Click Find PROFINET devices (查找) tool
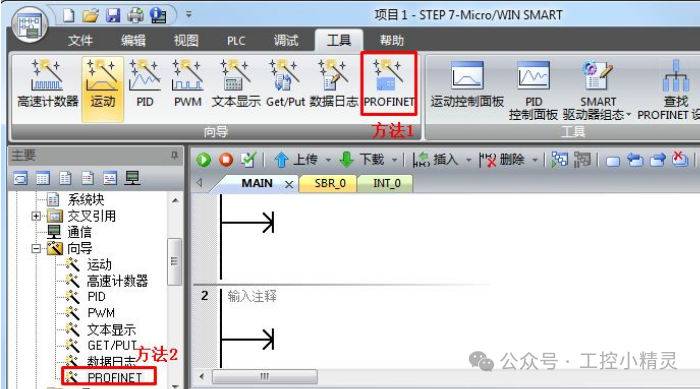 pyautogui.click(x=675, y=91)
